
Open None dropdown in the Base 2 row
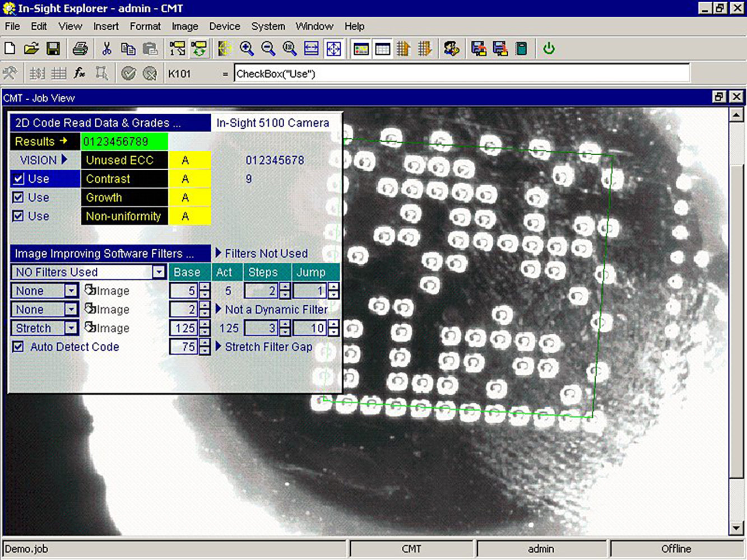coord(71,309)
